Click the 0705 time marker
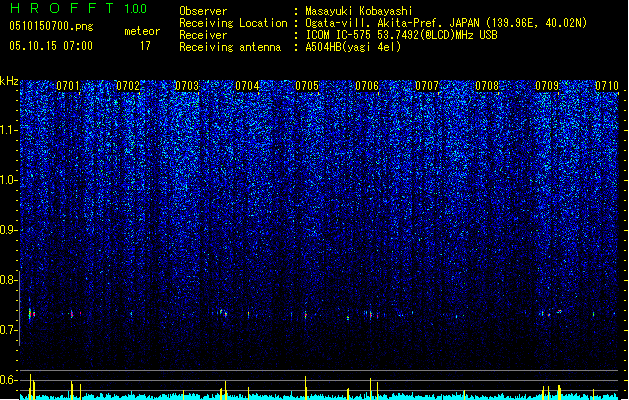The image size is (629, 400). click(x=307, y=86)
